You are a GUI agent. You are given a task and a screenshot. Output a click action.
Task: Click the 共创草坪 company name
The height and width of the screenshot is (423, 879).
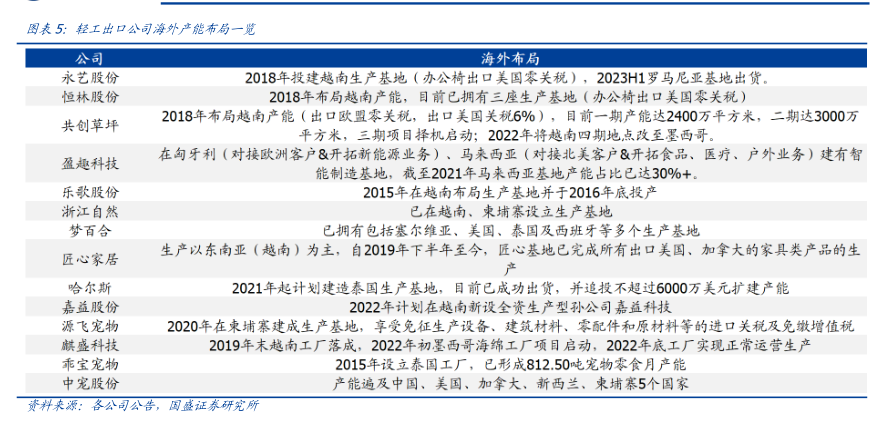pyautogui.click(x=90, y=125)
